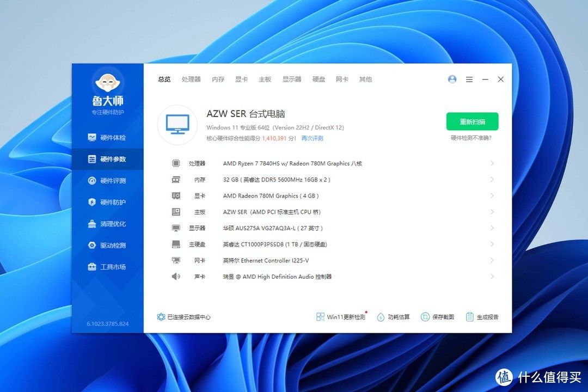
Task: Expand the 主板 row chevron
Action: (492, 212)
